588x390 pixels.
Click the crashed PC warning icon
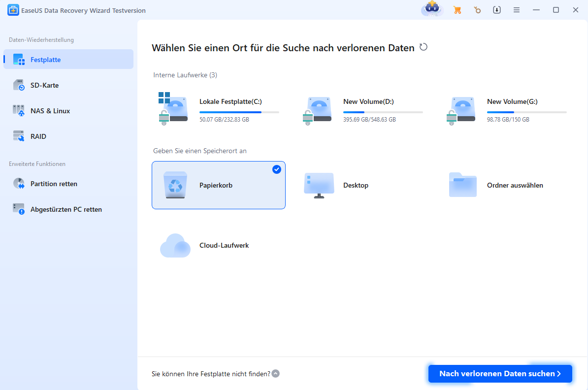(x=19, y=209)
